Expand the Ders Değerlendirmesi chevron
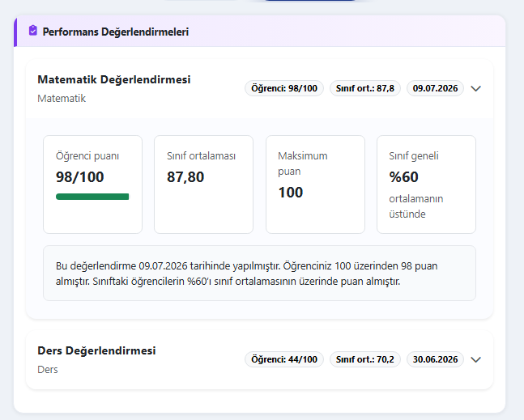The width and height of the screenshot is (524, 420). click(x=475, y=359)
